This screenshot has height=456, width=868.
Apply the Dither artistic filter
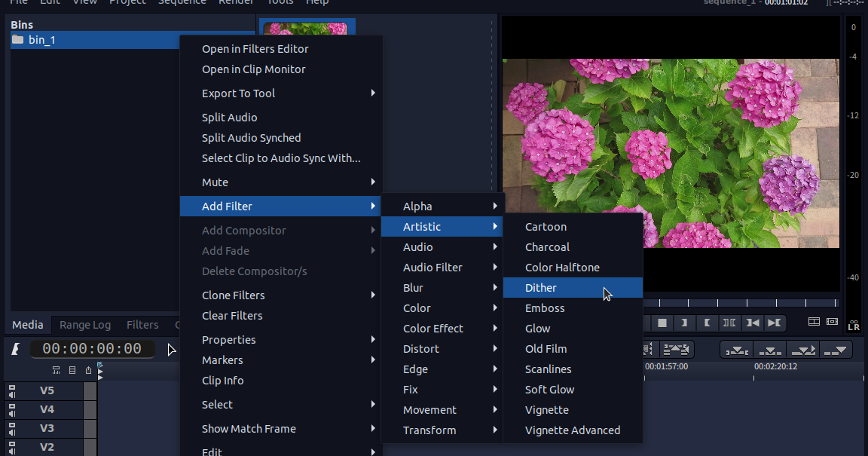(x=573, y=288)
